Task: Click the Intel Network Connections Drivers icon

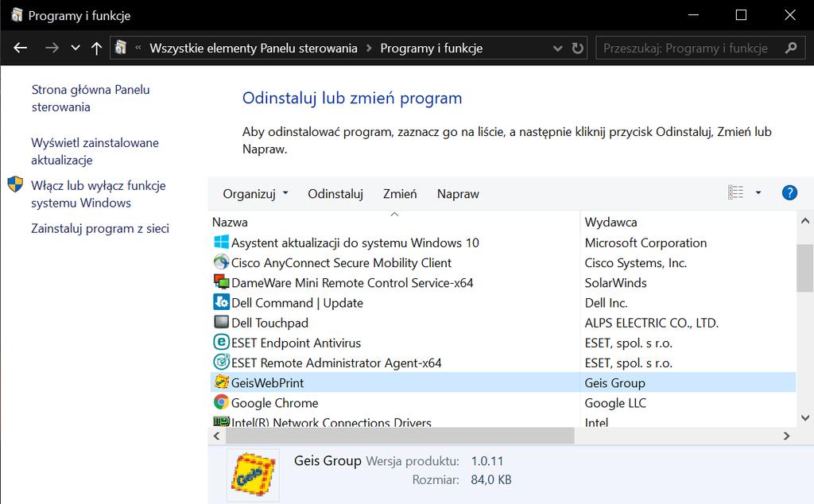Action: pos(221,421)
